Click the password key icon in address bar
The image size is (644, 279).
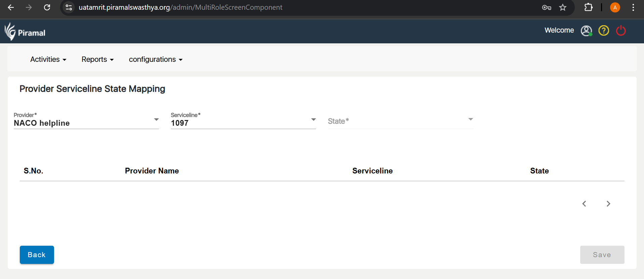coord(546,7)
